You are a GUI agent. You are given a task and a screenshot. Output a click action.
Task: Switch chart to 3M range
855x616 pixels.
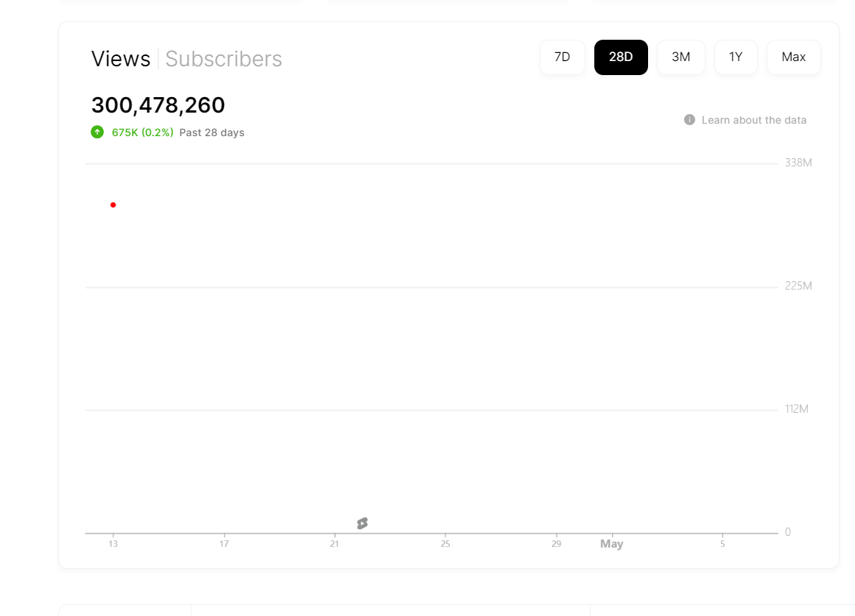(680, 57)
